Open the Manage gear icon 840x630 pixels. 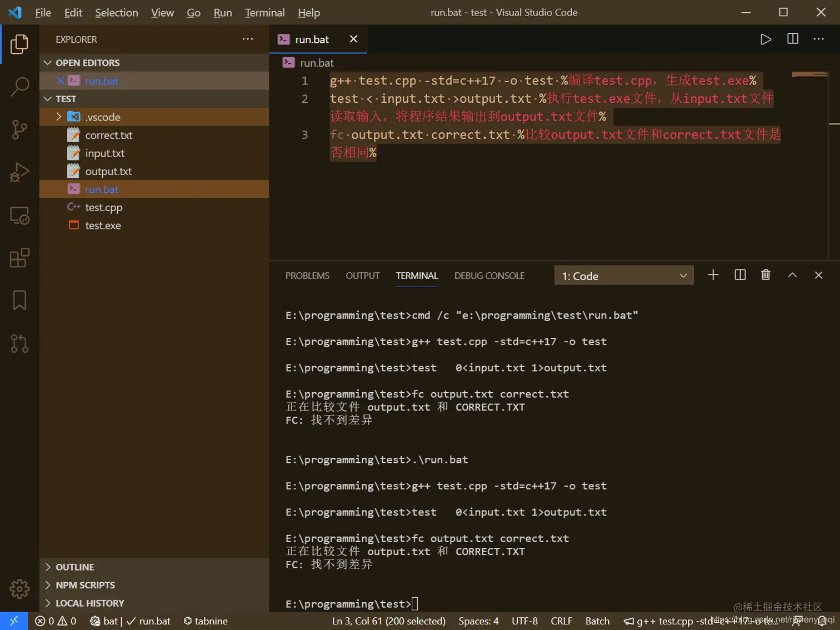[19, 589]
